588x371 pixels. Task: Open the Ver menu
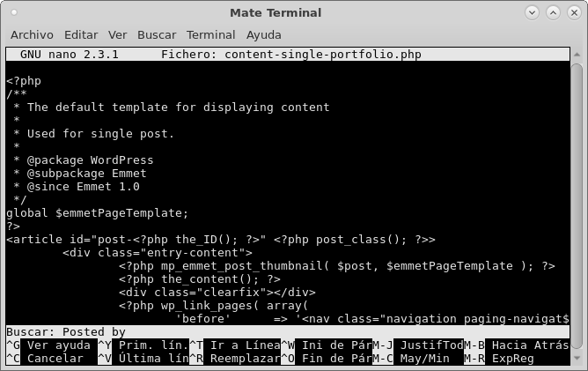pyautogui.click(x=117, y=35)
